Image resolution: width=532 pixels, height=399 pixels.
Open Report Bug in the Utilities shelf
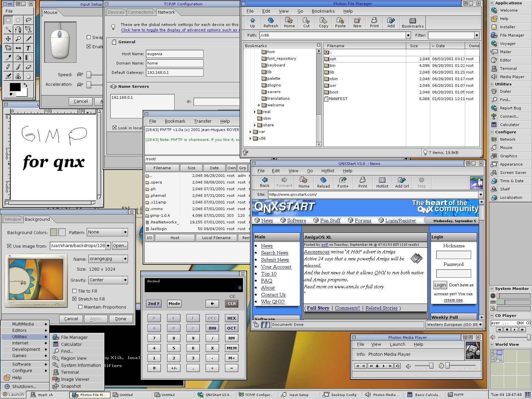click(x=510, y=108)
